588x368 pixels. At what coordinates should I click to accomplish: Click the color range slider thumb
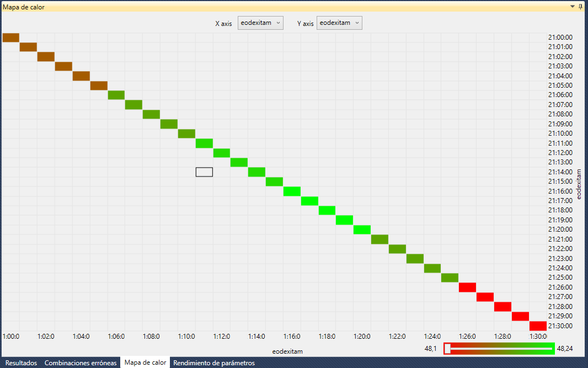[x=447, y=349]
